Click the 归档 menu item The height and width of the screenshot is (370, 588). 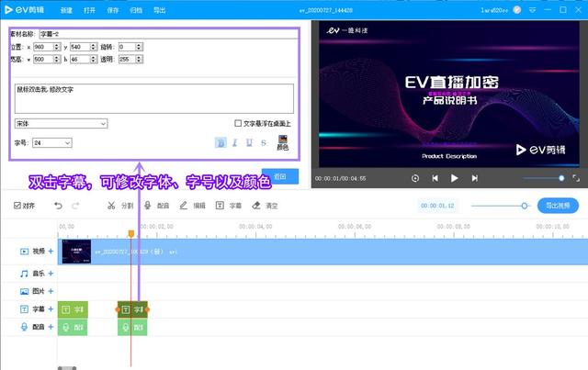coord(136,10)
